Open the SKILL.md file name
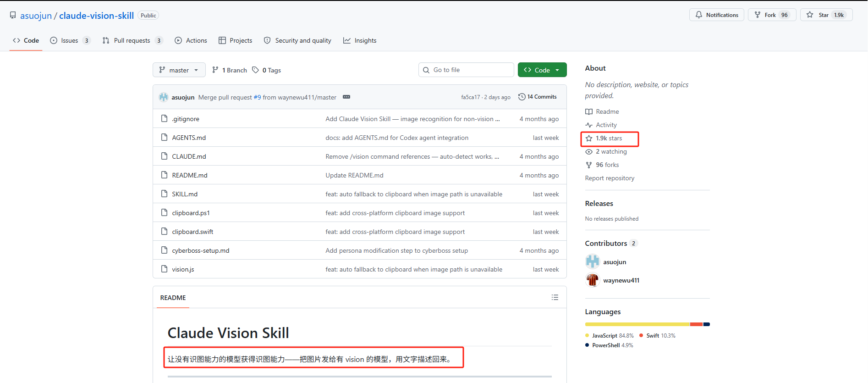Viewport: 868px width, 383px height. pos(185,194)
